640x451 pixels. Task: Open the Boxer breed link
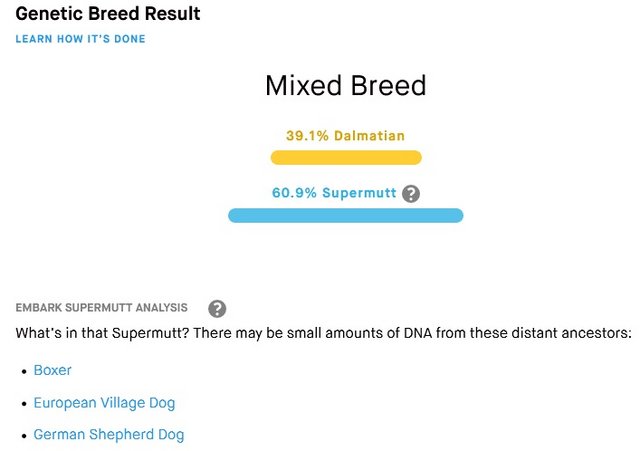point(52,370)
